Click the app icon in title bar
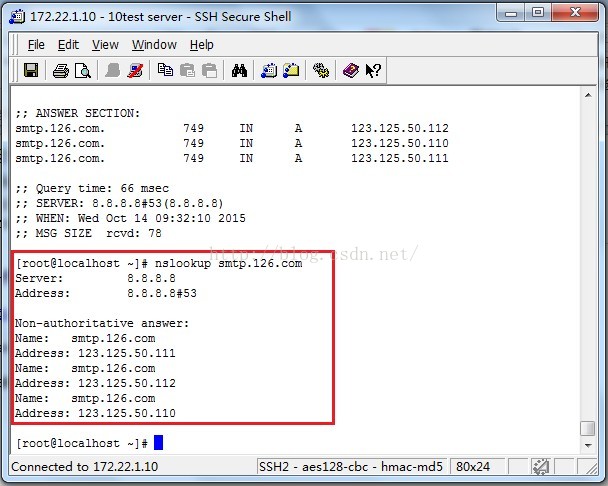Screen dimensions: 608x486 [x=17, y=17]
